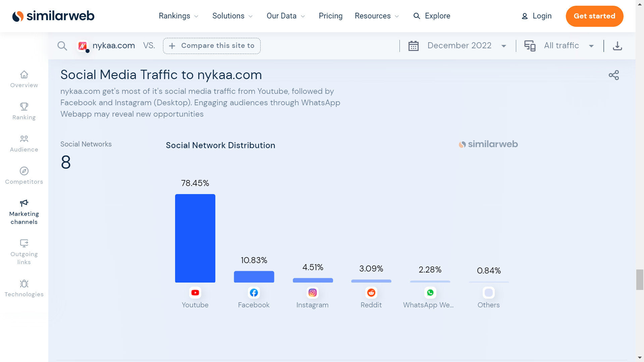Open Technologies in sidebar
Image resolution: width=644 pixels, height=362 pixels.
[x=24, y=288]
